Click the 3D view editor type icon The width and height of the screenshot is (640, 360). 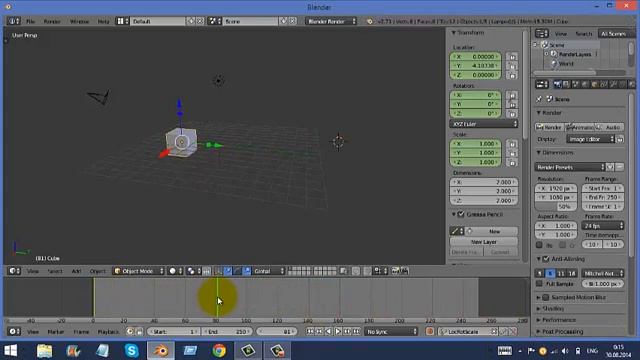[14, 271]
